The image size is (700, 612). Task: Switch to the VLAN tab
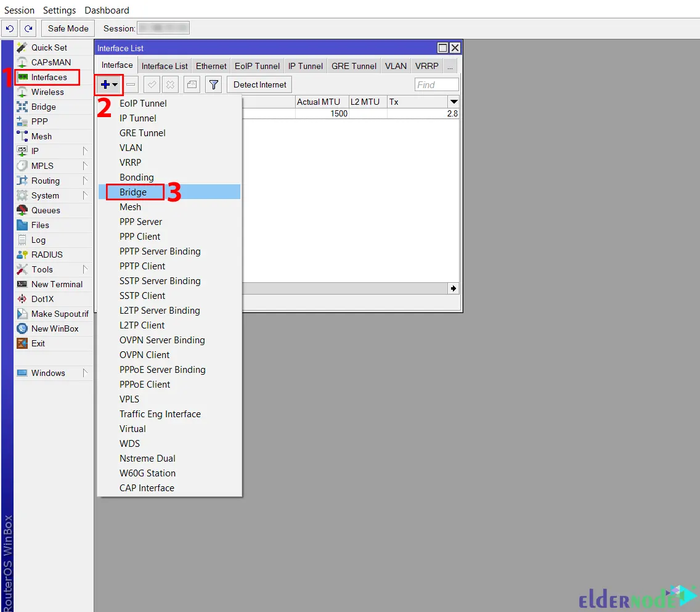396,65
